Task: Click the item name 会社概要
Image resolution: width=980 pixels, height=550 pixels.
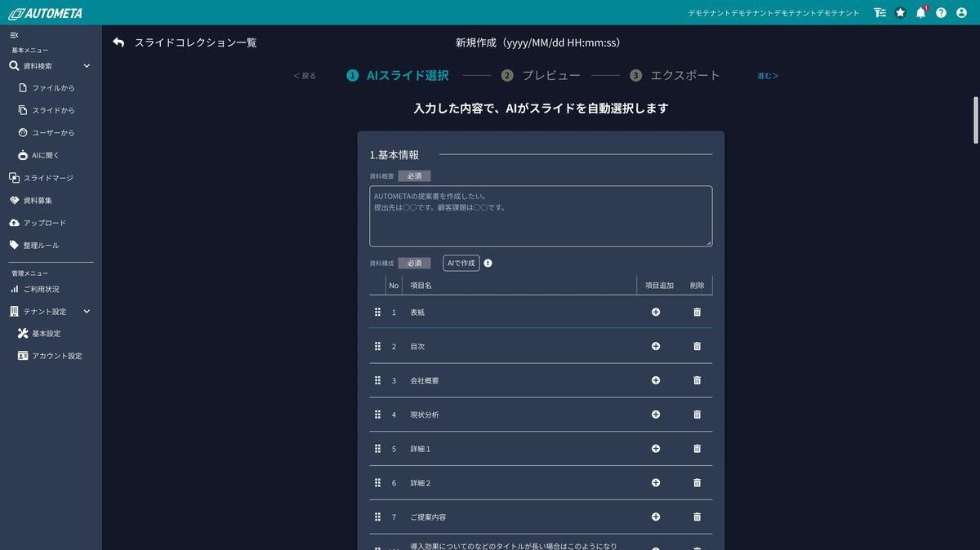Action: click(x=425, y=380)
